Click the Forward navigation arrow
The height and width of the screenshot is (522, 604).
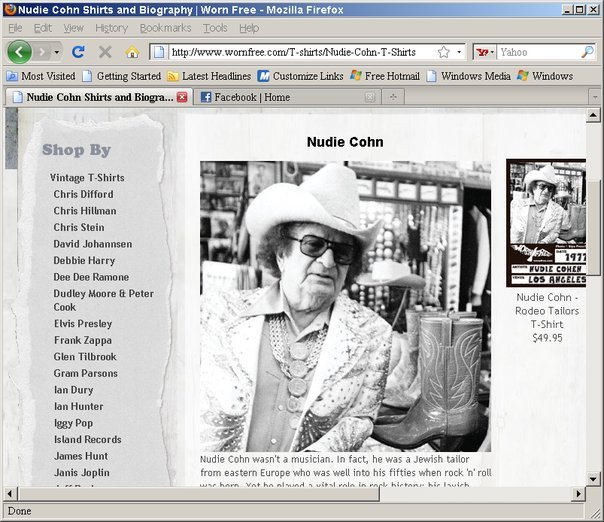coord(42,52)
